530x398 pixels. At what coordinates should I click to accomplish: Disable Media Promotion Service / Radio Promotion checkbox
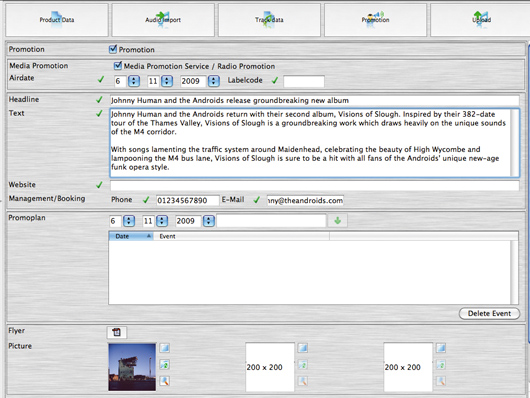118,65
